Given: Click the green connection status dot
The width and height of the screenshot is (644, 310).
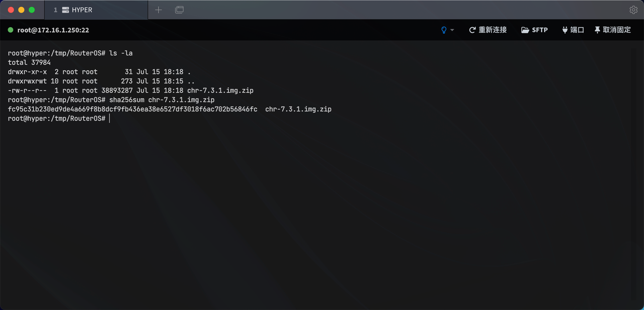Looking at the screenshot, I should [11, 30].
